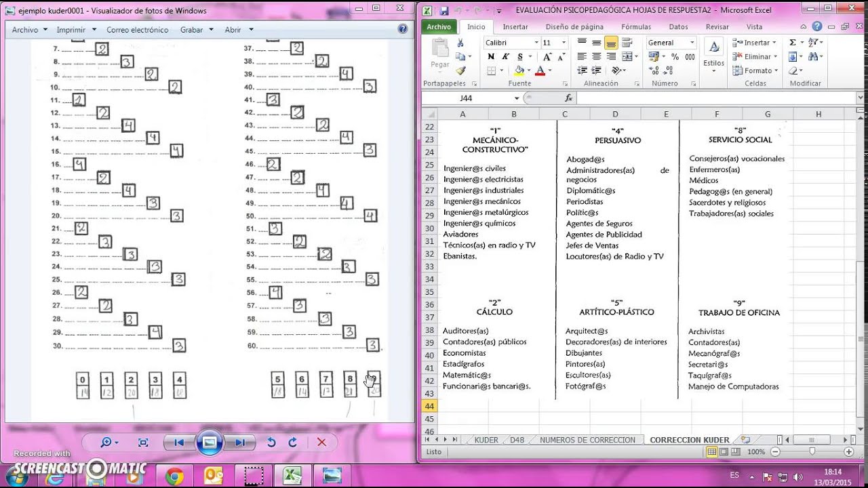Click the wrap text icon

coord(629,43)
